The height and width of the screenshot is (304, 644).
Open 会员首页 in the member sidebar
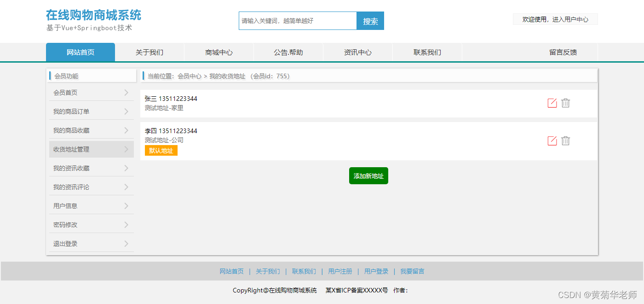pos(92,93)
